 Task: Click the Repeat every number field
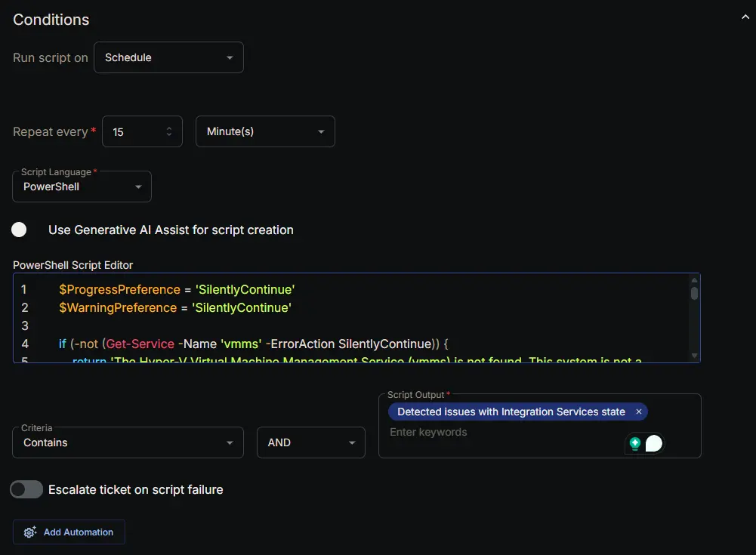coord(142,131)
